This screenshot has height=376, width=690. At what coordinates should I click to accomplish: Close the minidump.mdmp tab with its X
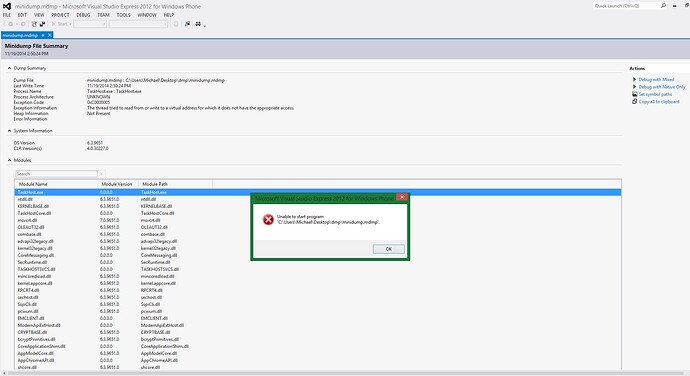(x=50, y=35)
